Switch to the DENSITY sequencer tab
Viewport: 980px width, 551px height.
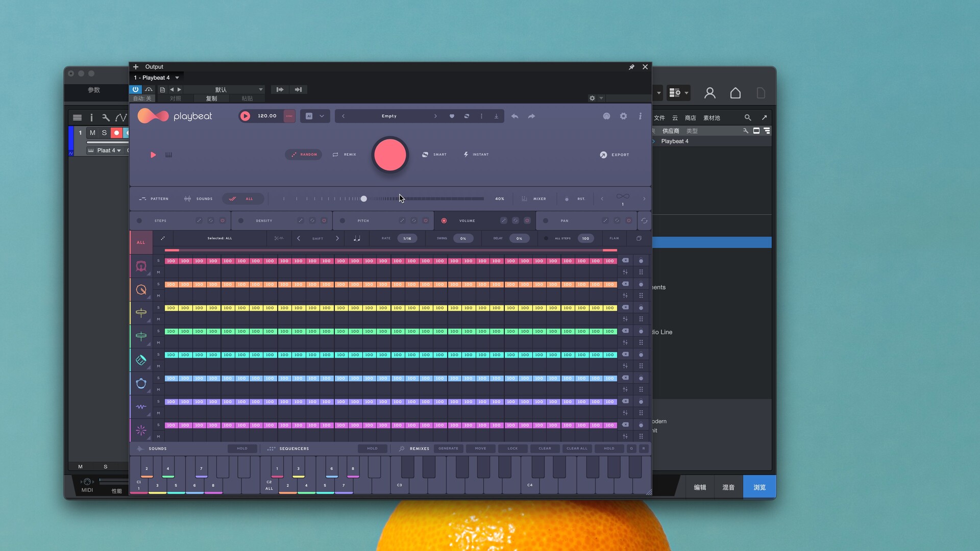[264, 221]
